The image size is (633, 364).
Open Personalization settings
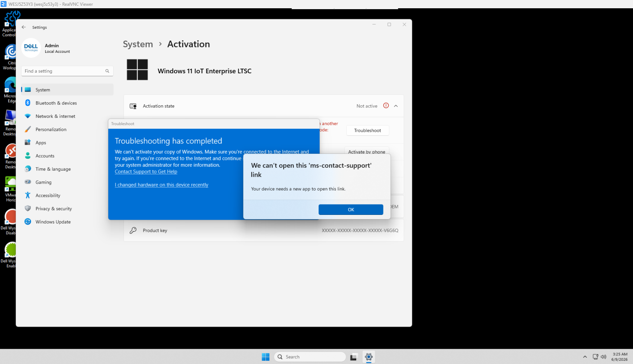click(x=67, y=129)
